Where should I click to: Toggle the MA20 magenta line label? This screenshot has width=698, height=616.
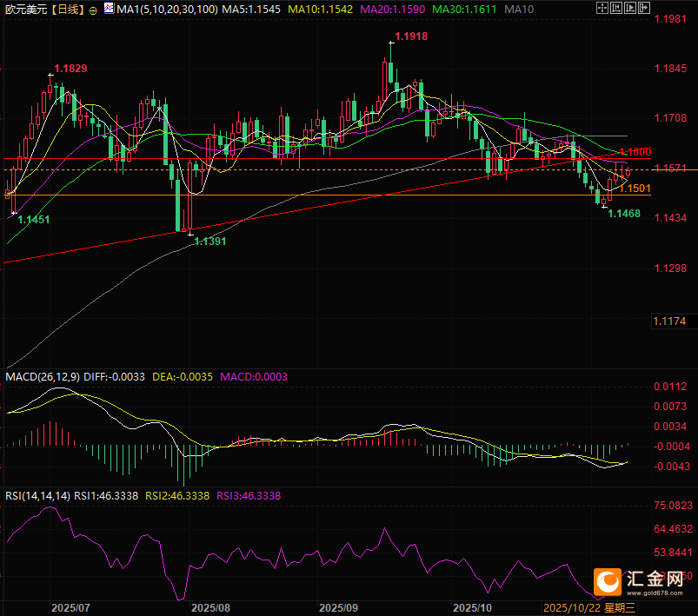(x=391, y=10)
